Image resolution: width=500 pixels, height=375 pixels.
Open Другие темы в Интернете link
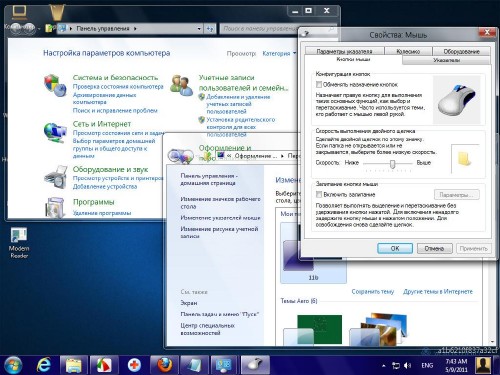(x=438, y=291)
